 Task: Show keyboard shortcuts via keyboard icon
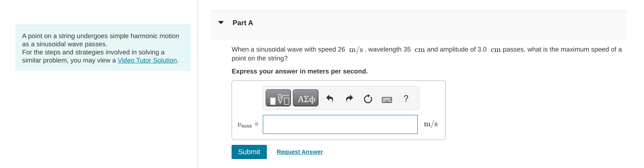coord(387,99)
